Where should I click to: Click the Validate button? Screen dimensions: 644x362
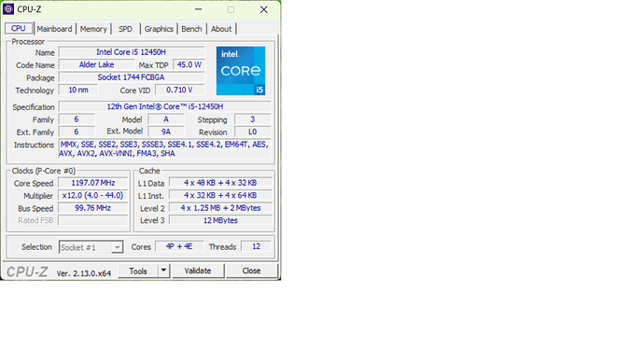coord(198,271)
